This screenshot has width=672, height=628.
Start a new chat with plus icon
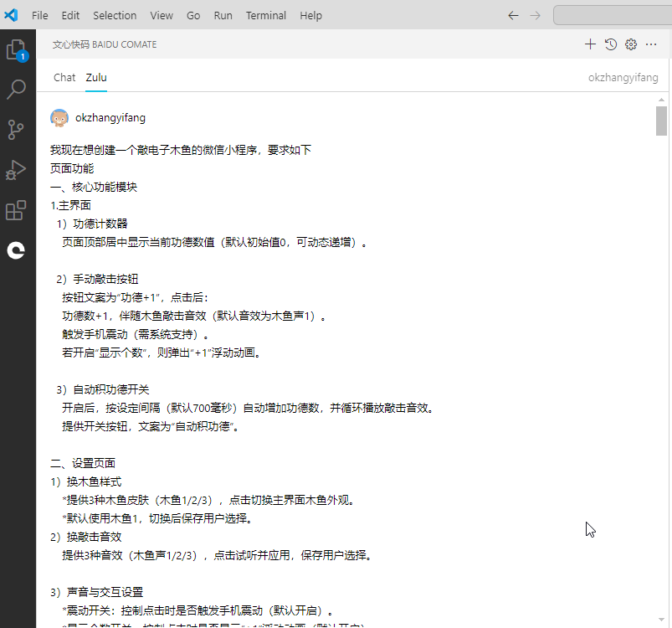click(x=590, y=44)
